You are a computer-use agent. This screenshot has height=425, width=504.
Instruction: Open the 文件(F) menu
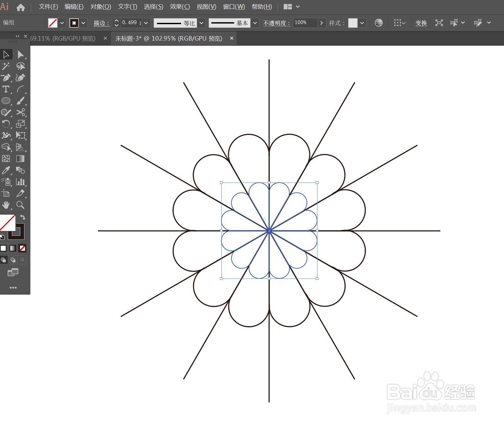(48, 7)
